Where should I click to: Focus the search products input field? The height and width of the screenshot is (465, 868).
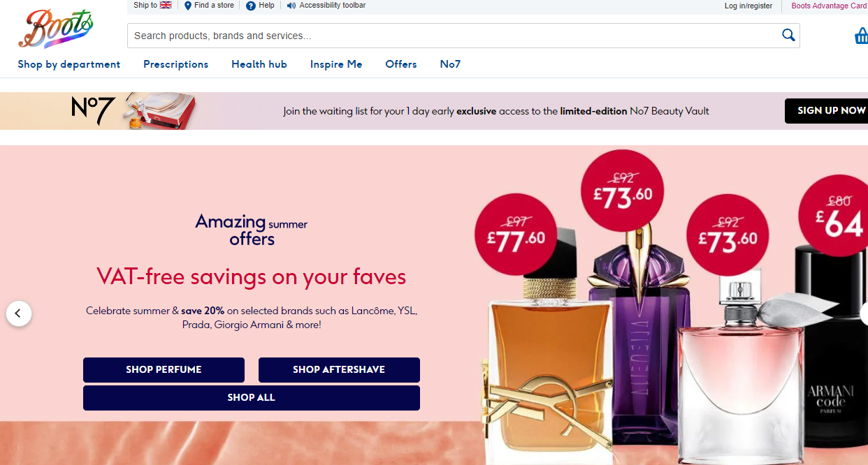pos(454,36)
